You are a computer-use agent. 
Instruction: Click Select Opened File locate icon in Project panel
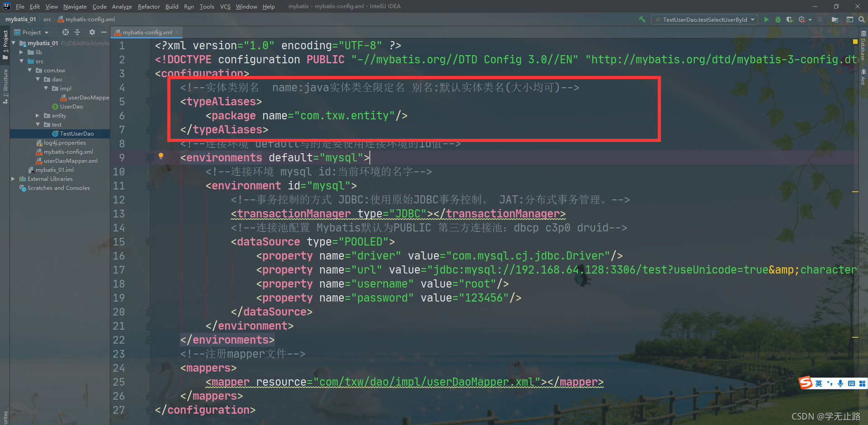(x=66, y=32)
